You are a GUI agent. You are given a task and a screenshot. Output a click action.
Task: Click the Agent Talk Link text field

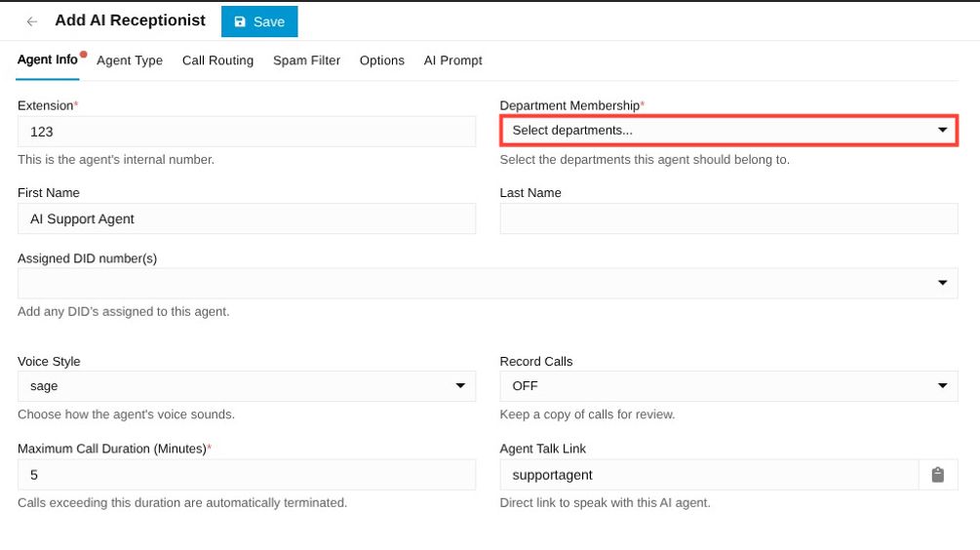click(x=709, y=475)
